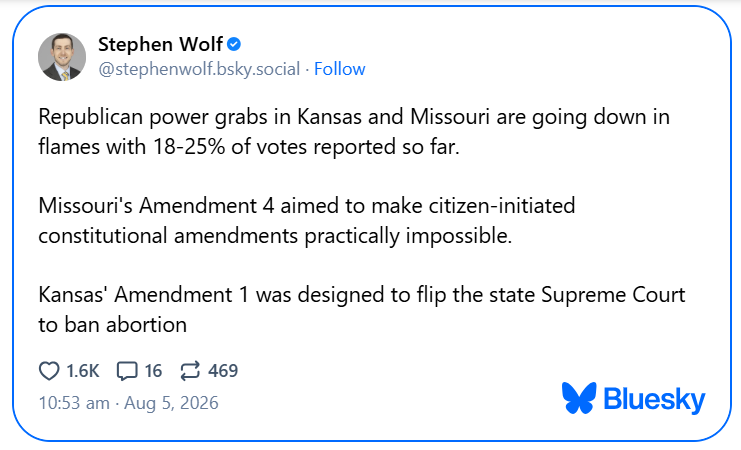Click the Bluesky butterfly logo
Screen dimensions: 741x450
[579, 398]
